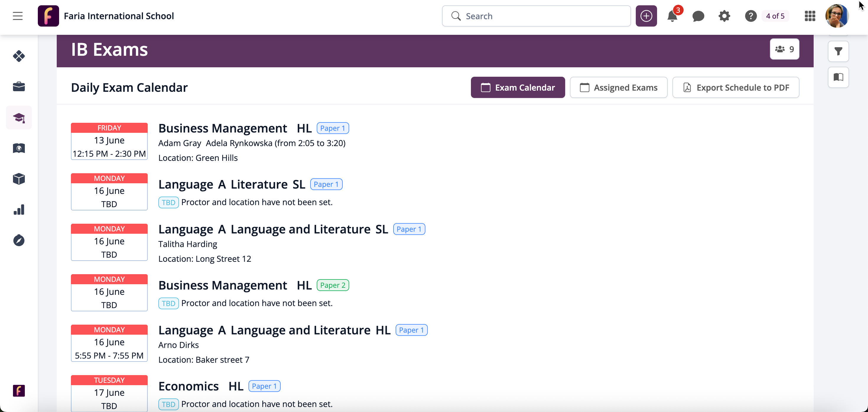This screenshot has height=412, width=868.
Task: Open the filter funnel icon
Action: coord(838,51)
